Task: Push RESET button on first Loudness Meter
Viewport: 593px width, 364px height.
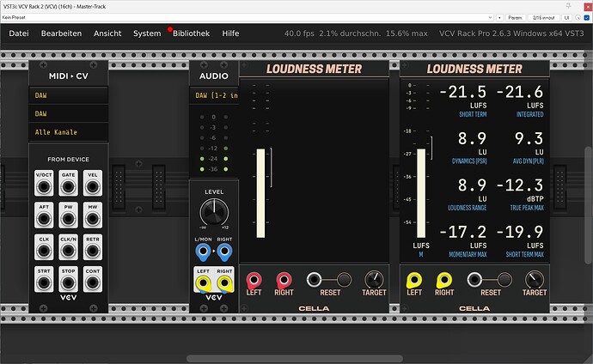Action: [x=344, y=280]
